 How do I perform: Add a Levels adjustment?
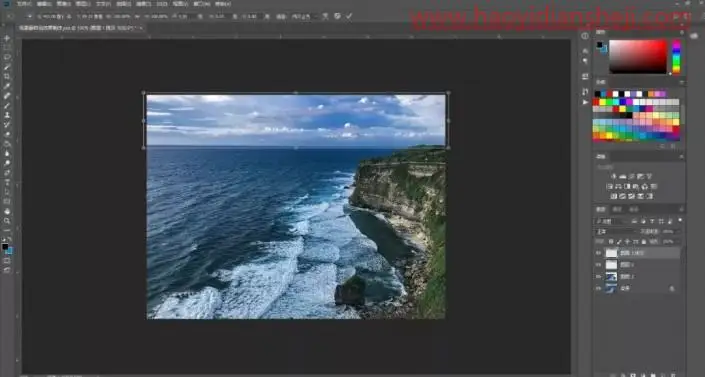click(x=623, y=176)
